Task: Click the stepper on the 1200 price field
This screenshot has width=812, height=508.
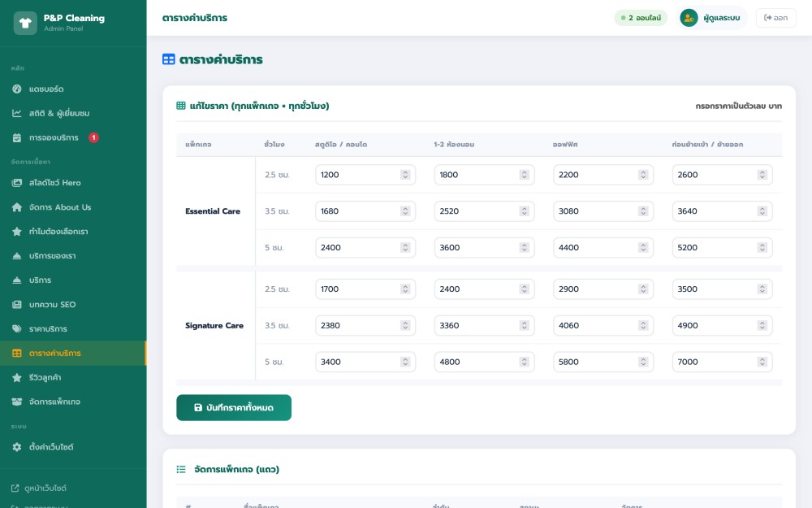Action: pyautogui.click(x=405, y=175)
